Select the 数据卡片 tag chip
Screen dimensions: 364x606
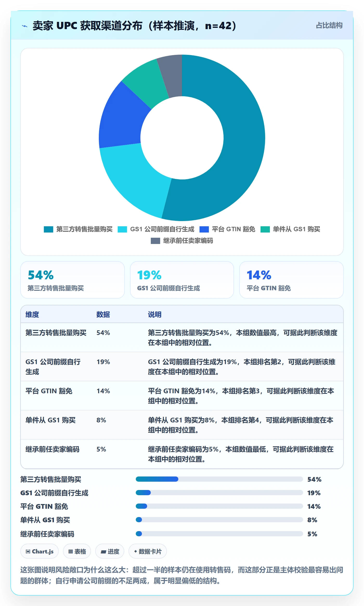[x=148, y=551]
